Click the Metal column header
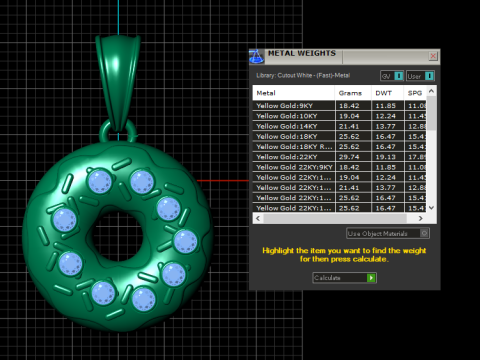 [294, 93]
